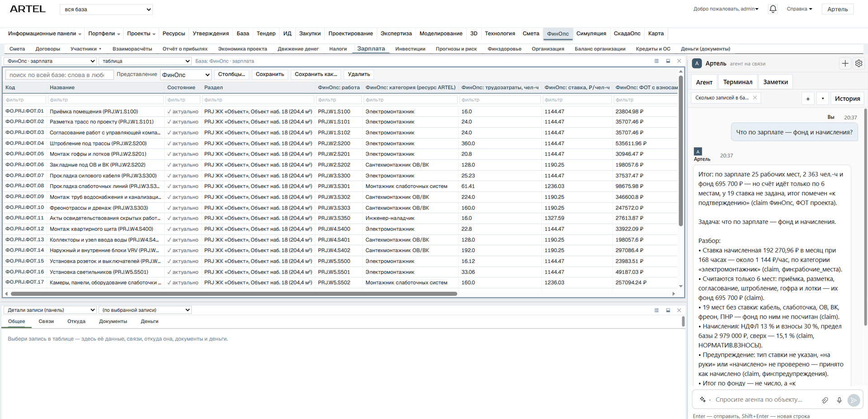Click the Столбцы... button
Image resolution: width=868 pixels, height=419 pixels.
pos(232,74)
